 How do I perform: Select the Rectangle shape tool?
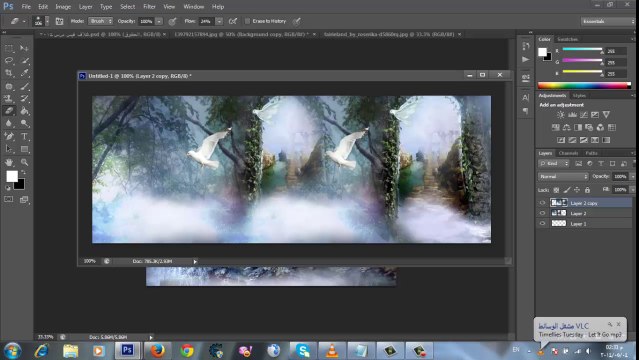24,149
